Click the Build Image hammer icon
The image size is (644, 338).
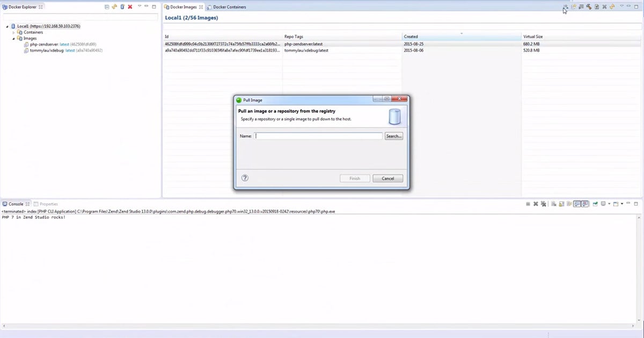coord(589,7)
